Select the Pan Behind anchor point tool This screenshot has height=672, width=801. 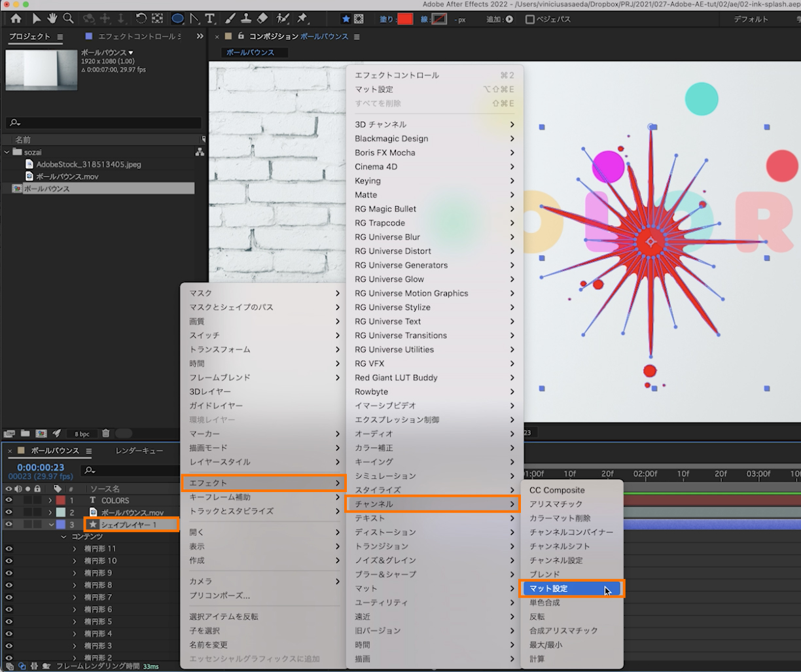158,19
